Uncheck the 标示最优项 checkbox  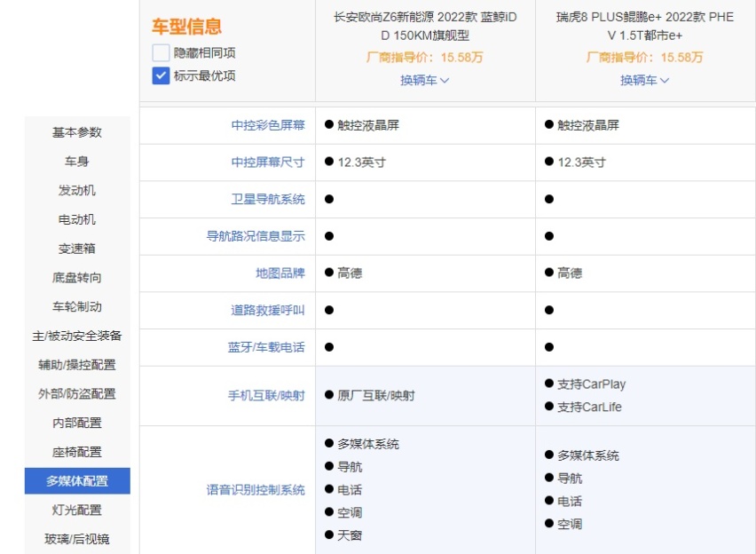point(161,75)
